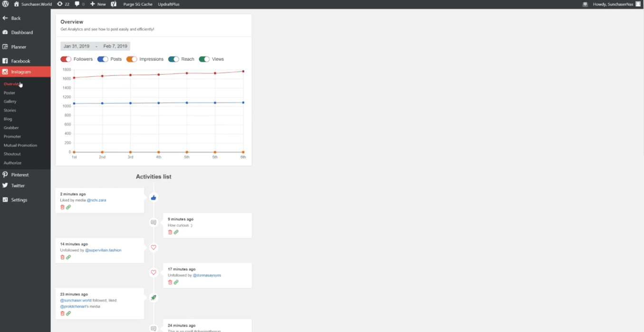Click the comment icon for 9 minutes ago
Viewport: 644px width, 332px height.
tap(153, 222)
